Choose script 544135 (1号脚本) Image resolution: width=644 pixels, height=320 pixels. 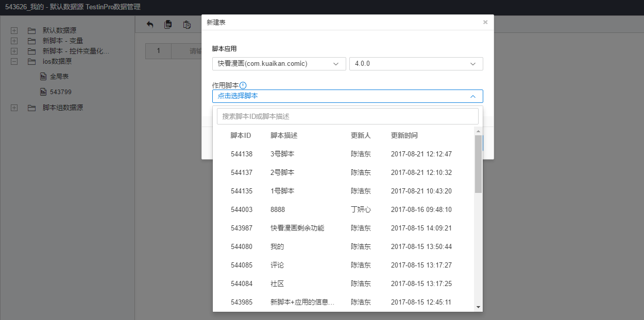[344, 191]
